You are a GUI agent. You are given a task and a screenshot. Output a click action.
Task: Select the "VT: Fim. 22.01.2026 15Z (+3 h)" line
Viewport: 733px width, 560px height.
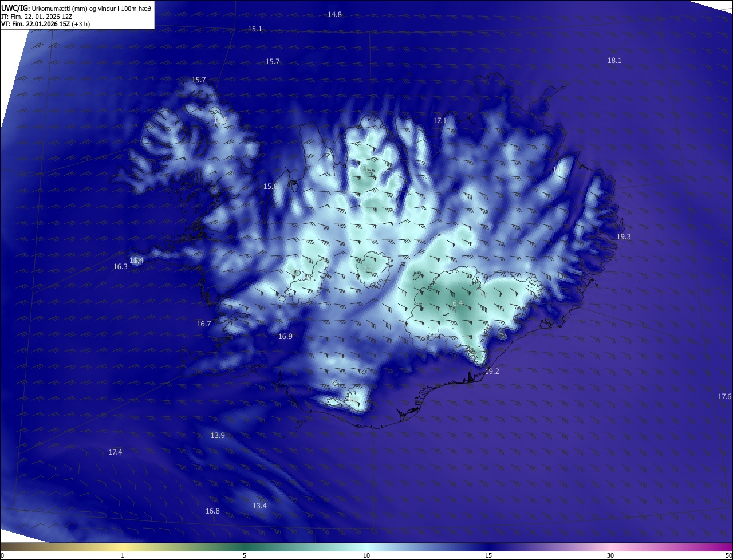tap(45, 24)
